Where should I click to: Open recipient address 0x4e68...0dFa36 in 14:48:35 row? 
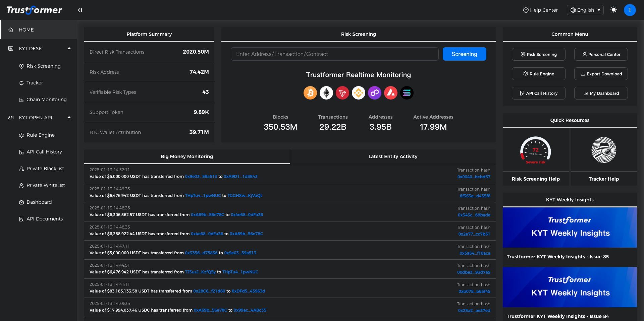(247, 215)
